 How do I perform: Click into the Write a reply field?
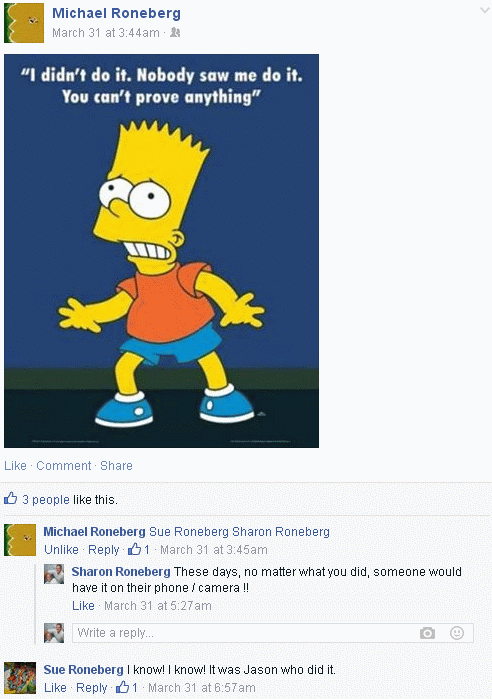pos(273,633)
